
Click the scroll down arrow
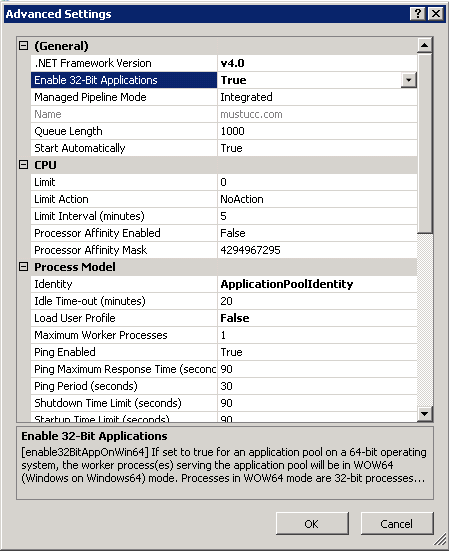coord(425,414)
